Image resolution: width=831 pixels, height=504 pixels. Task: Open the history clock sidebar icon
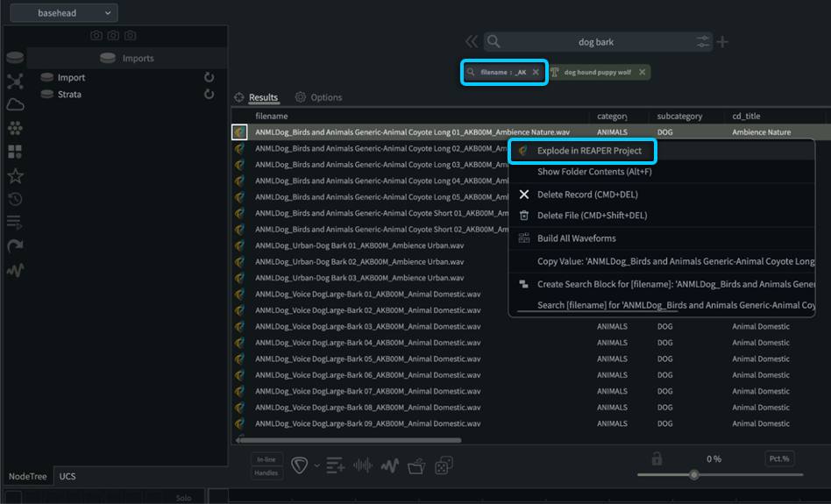[x=15, y=199]
